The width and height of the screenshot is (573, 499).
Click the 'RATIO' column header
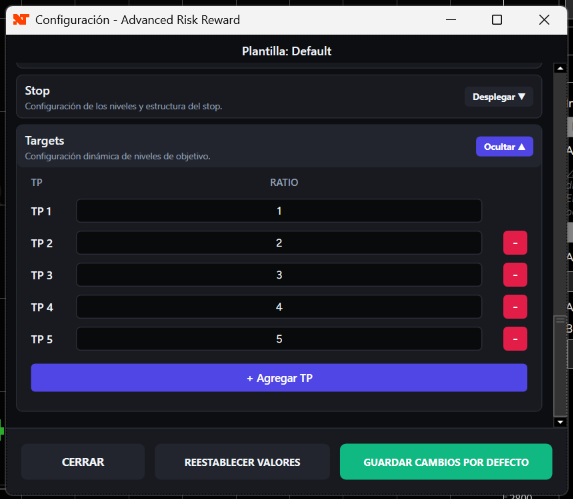coord(284,182)
